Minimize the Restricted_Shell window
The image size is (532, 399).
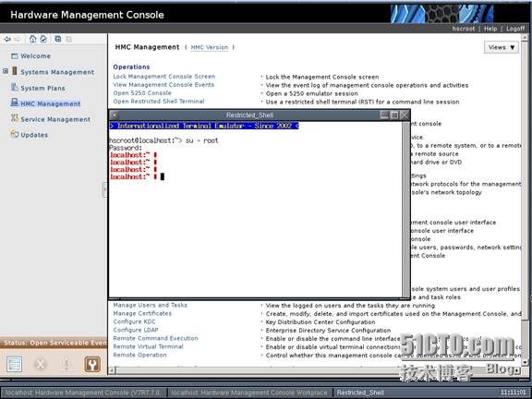pyautogui.click(x=384, y=115)
